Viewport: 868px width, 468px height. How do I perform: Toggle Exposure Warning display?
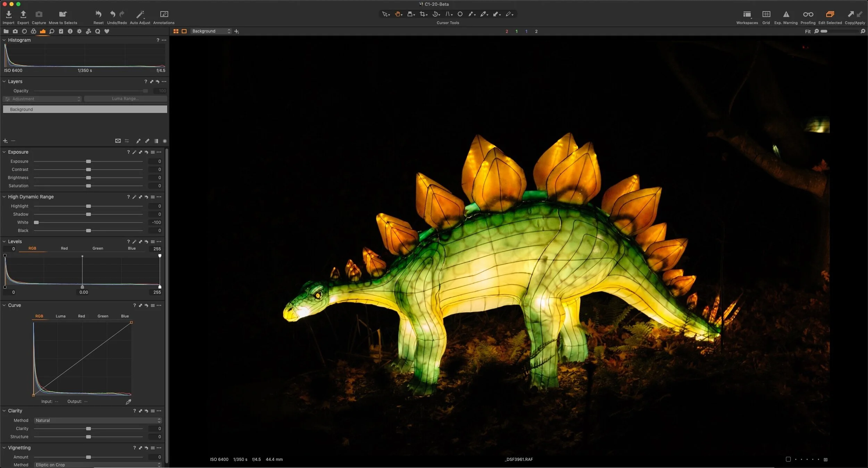[786, 14]
